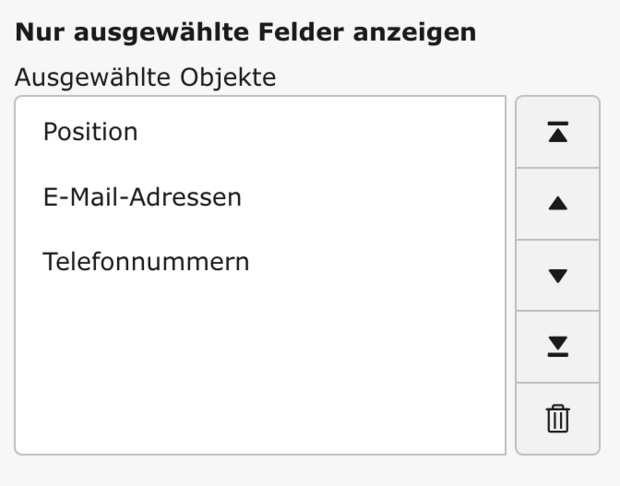Click the 'Nur ausgewählte Felder anzeigen' heading
This screenshot has height=486, width=620.
pyautogui.click(x=245, y=32)
